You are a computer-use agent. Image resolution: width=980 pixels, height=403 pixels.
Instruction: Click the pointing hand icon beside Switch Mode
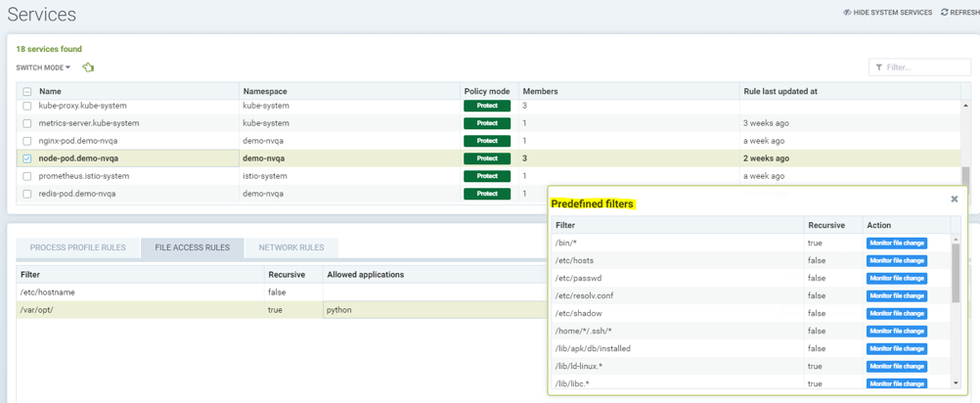[88, 67]
